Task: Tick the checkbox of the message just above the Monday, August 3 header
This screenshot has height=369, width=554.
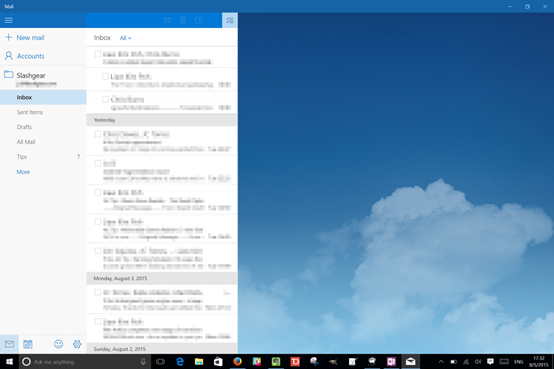Action: click(x=98, y=251)
